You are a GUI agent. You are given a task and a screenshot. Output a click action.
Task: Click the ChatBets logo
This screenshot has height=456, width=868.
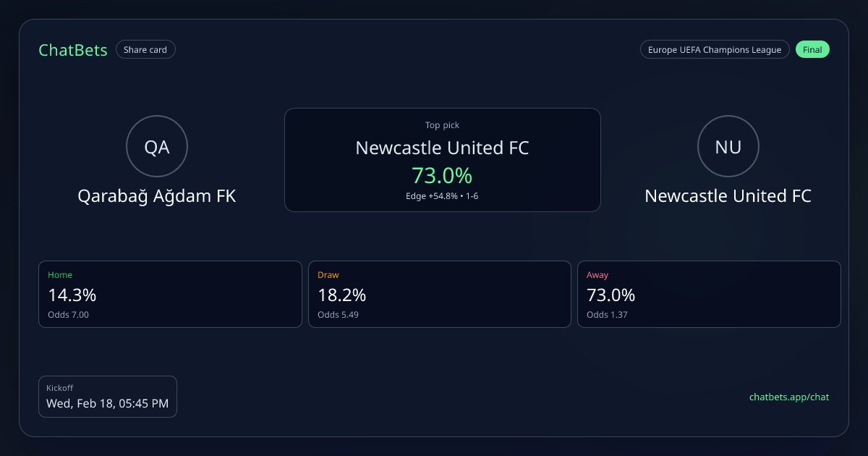click(73, 50)
